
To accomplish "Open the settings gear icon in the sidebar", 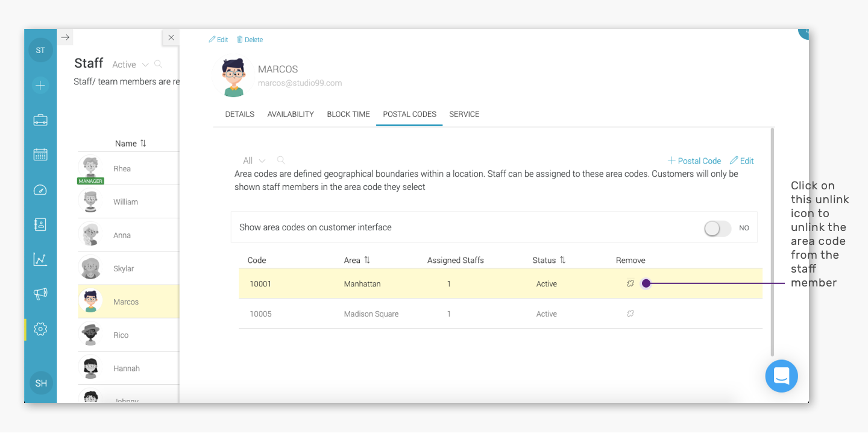I will [x=40, y=329].
